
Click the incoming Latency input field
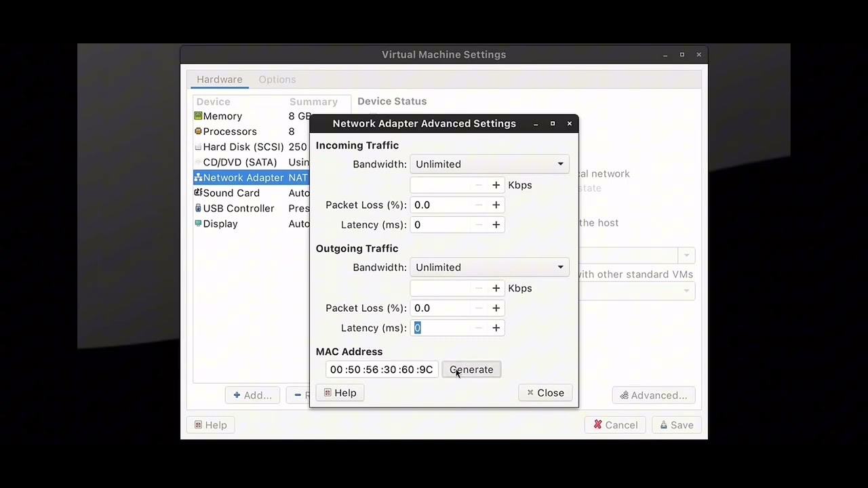click(441, 224)
